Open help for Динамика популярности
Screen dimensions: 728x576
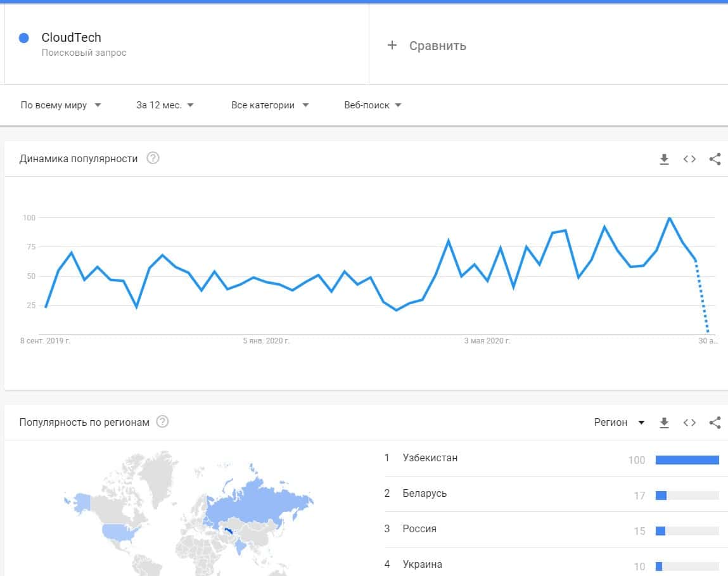coord(153,158)
